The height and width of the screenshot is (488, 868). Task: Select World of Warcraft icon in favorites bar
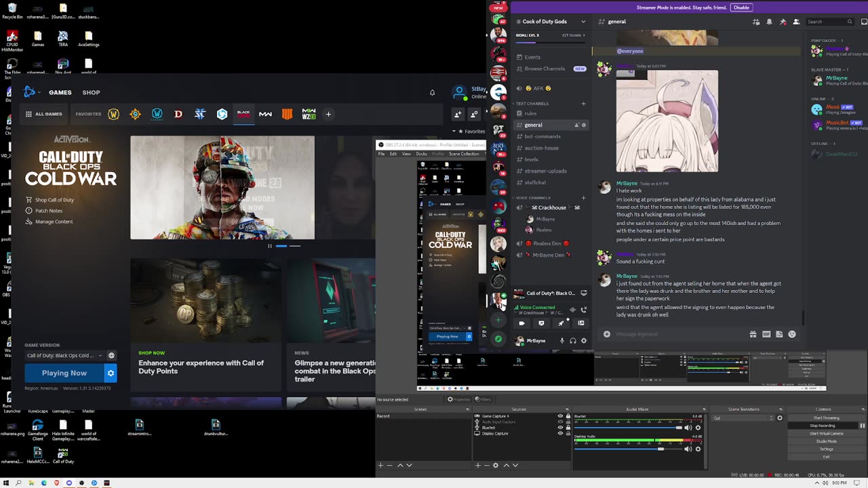113,114
